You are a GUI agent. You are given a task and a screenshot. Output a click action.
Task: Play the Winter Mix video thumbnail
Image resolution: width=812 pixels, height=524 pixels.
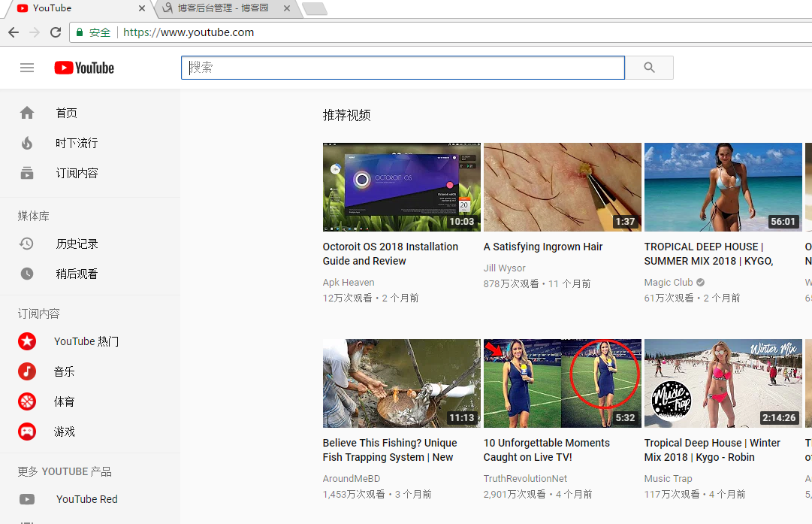pyautogui.click(x=723, y=383)
